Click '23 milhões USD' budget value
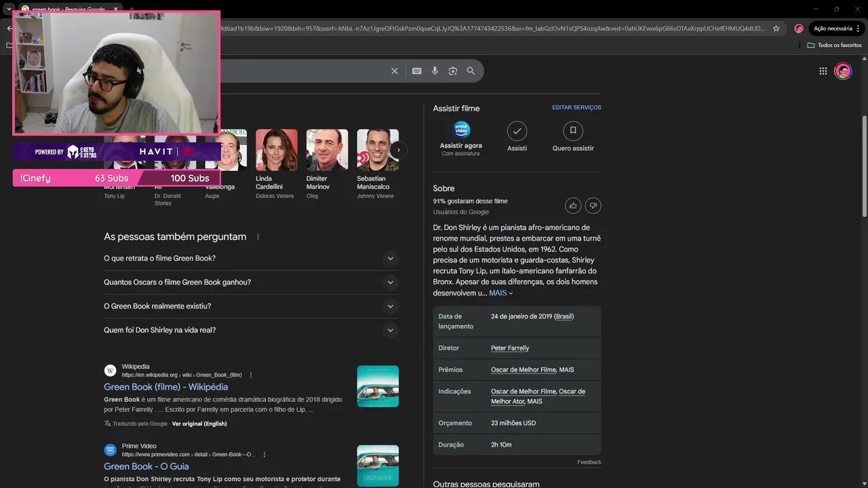868x488 pixels. tap(513, 423)
